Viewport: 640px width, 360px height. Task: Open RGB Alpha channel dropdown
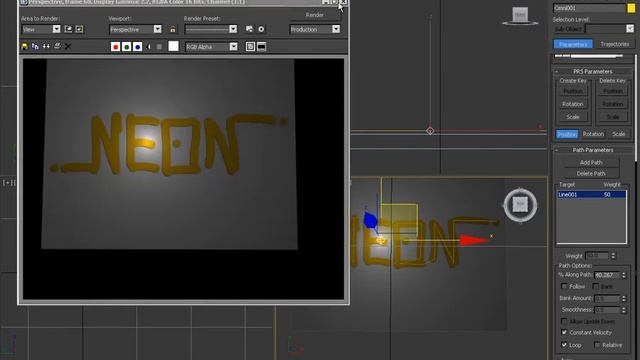(211, 47)
